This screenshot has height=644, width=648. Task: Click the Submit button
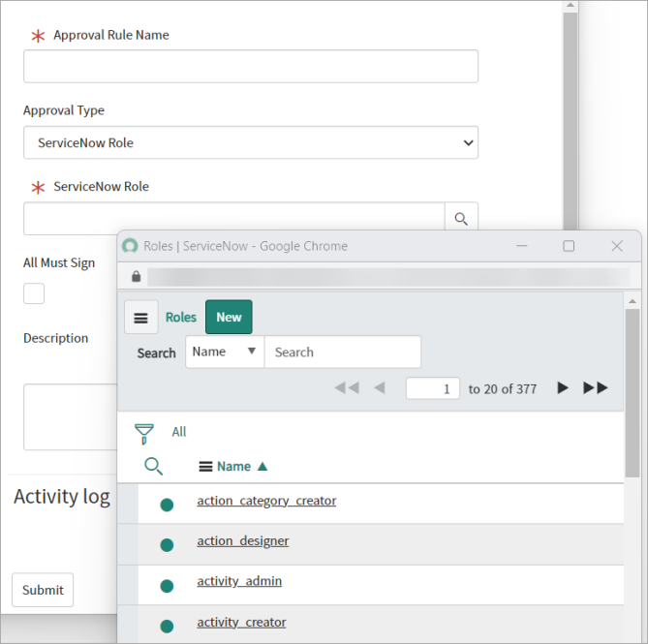(43, 590)
